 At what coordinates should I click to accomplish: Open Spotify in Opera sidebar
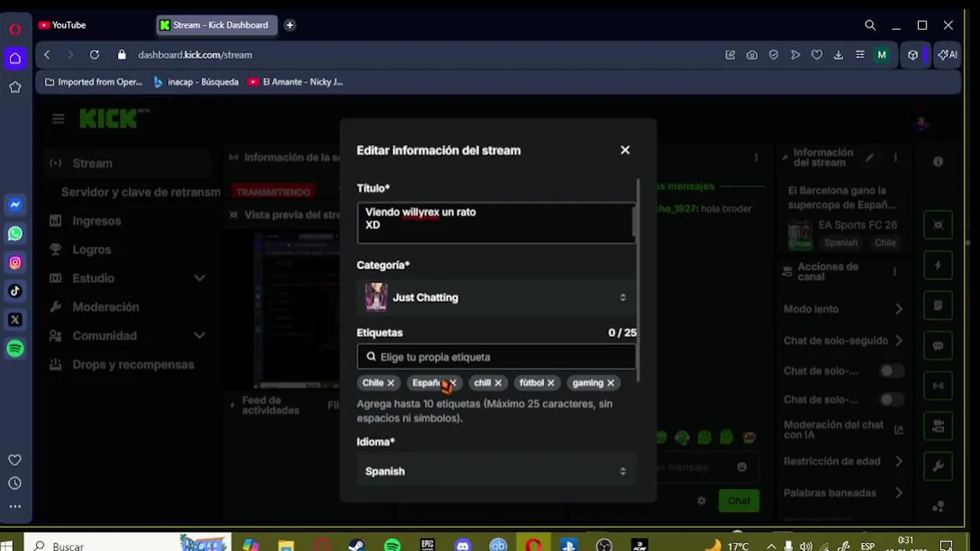pyautogui.click(x=15, y=349)
